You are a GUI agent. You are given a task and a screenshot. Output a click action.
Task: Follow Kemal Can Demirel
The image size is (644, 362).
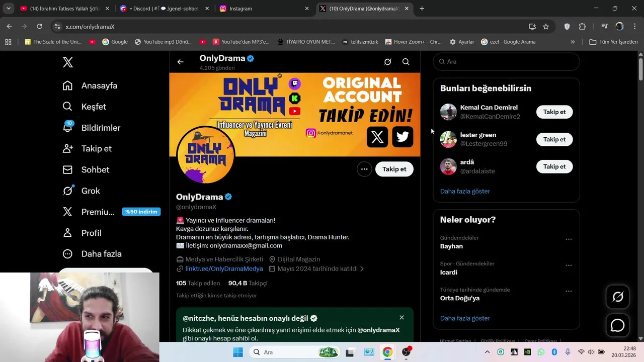click(x=554, y=112)
